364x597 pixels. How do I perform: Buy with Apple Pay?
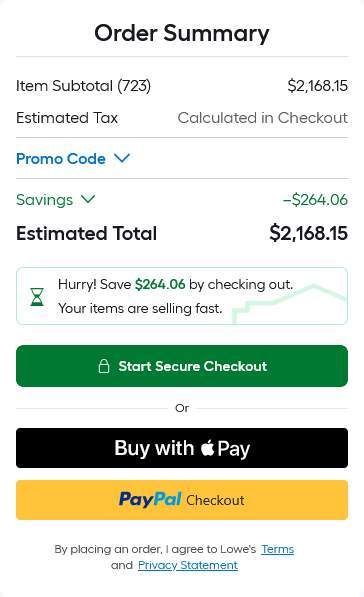coord(182,448)
